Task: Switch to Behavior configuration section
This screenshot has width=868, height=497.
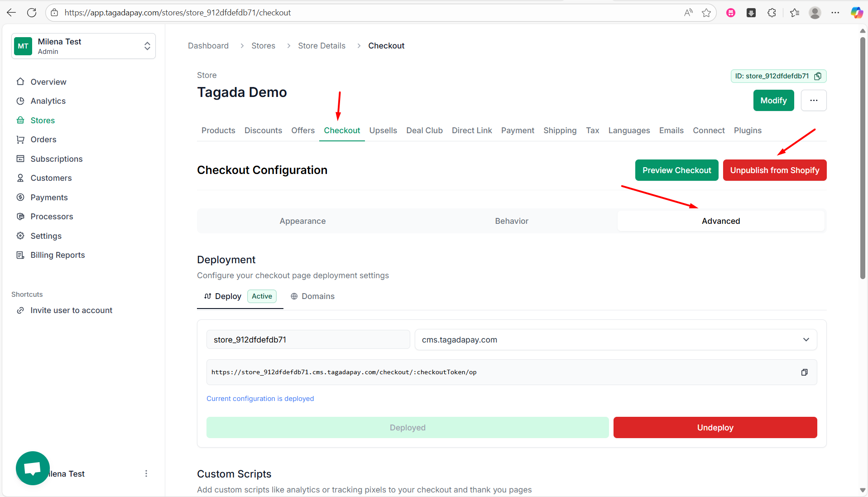Action: tap(512, 221)
